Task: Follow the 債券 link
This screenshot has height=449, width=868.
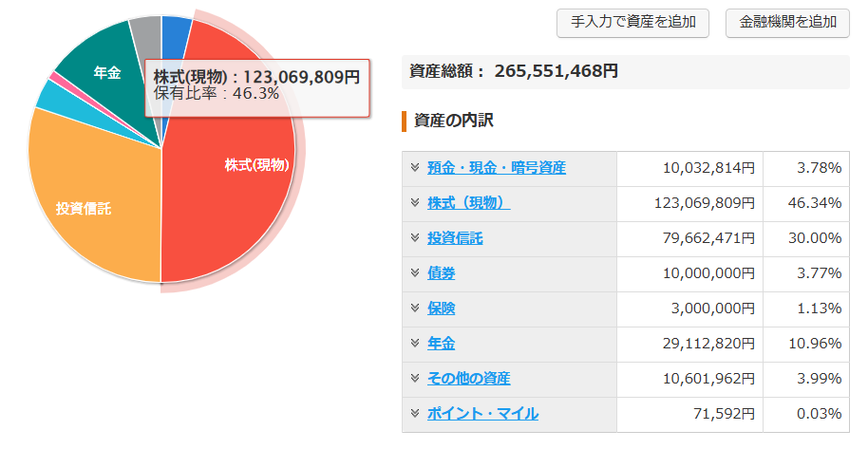Action: (441, 273)
